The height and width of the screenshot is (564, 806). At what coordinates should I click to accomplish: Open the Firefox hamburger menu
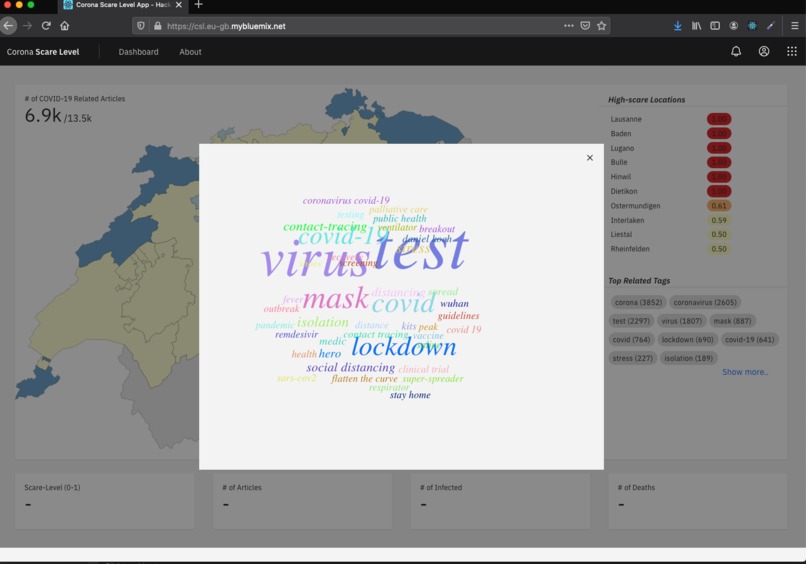[x=794, y=26]
